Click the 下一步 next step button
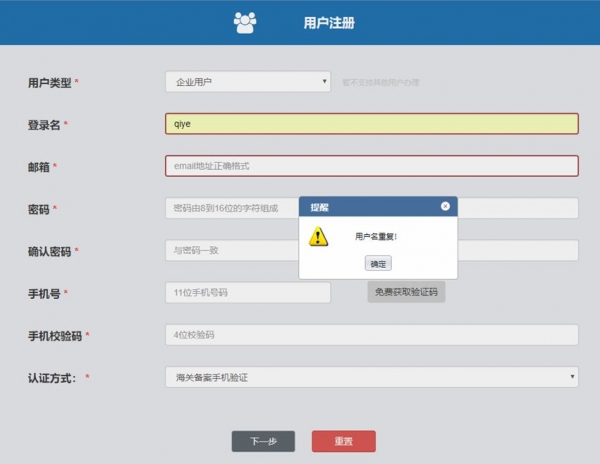 pyautogui.click(x=263, y=441)
